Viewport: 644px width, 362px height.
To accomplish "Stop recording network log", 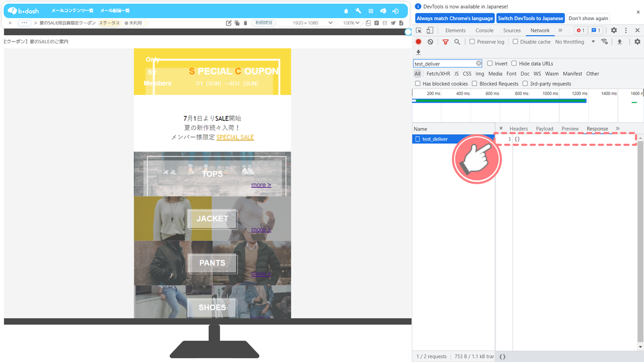I will click(x=418, y=42).
